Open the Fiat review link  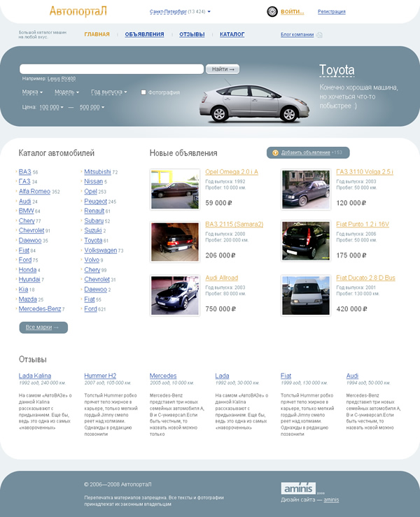[286, 376]
